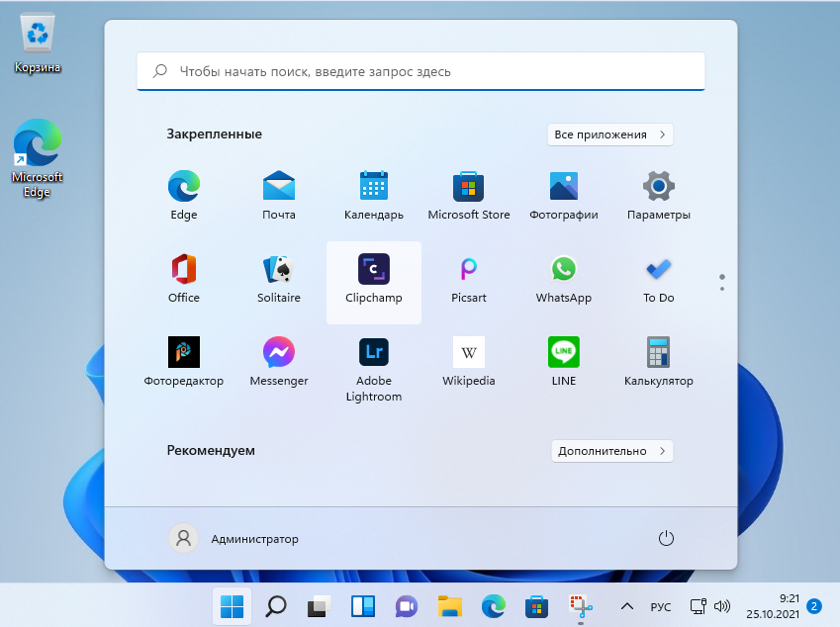The height and width of the screenshot is (627, 840).
Task: Open the Widgets panel from taskbar
Action: pyautogui.click(x=363, y=606)
